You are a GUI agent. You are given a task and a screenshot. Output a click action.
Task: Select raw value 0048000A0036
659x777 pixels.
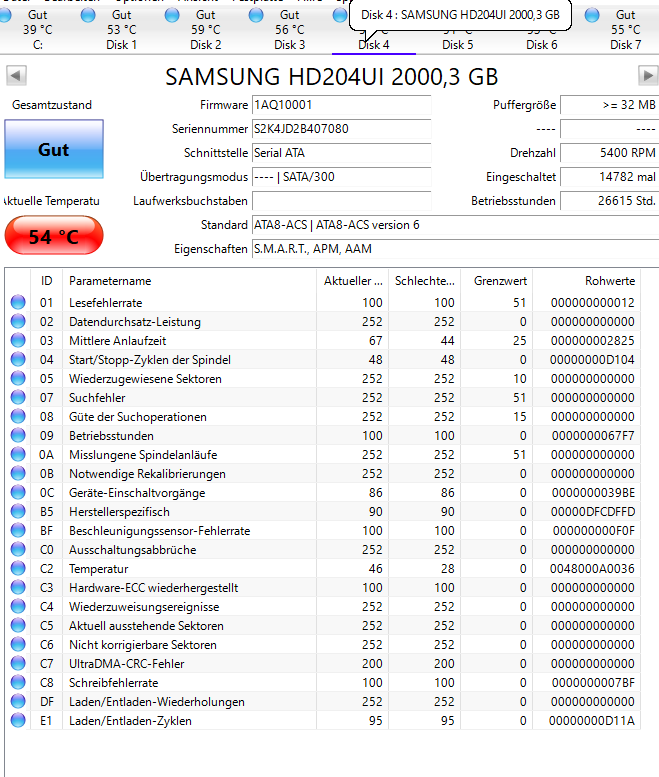[x=592, y=569]
